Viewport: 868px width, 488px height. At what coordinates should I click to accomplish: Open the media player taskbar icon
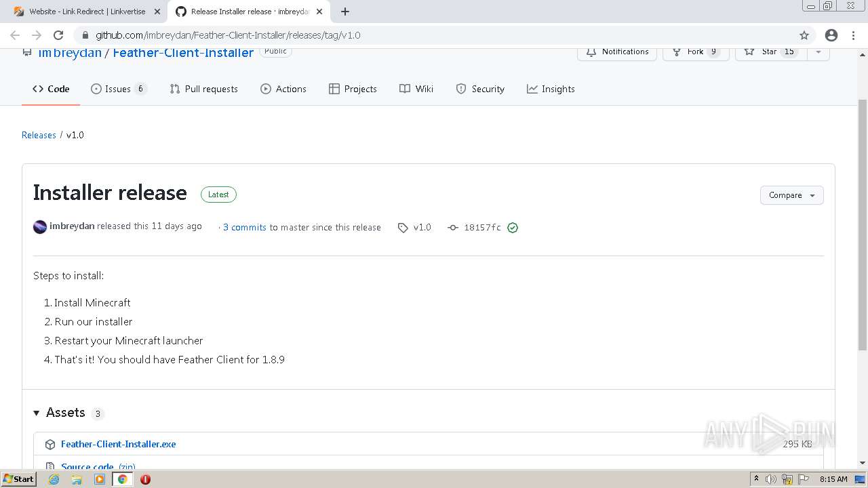pyautogui.click(x=100, y=479)
